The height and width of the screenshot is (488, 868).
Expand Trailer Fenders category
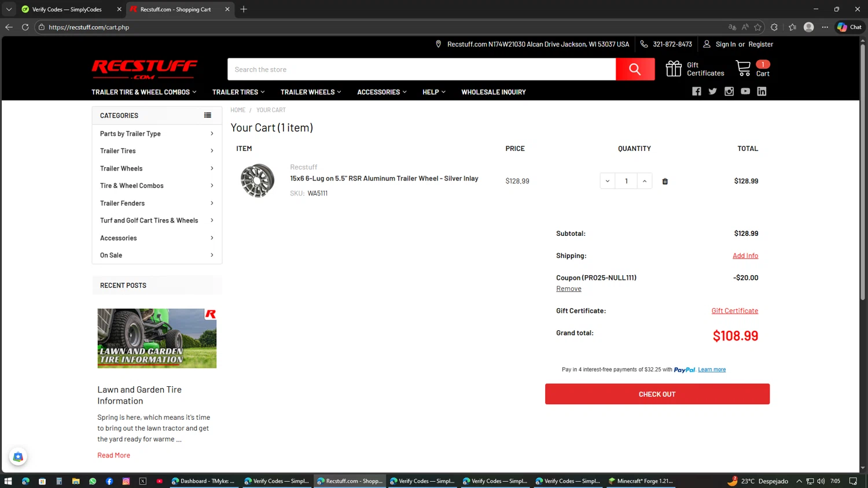pyautogui.click(x=212, y=203)
